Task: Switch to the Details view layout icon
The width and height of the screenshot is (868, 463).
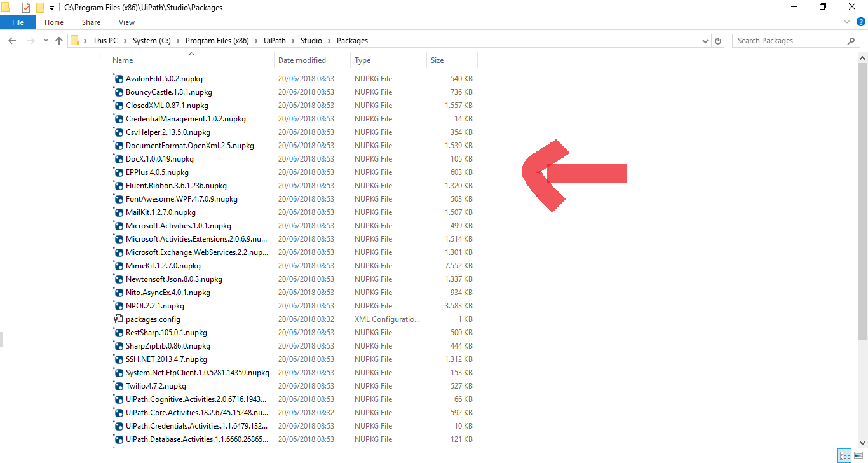Action: [844, 455]
